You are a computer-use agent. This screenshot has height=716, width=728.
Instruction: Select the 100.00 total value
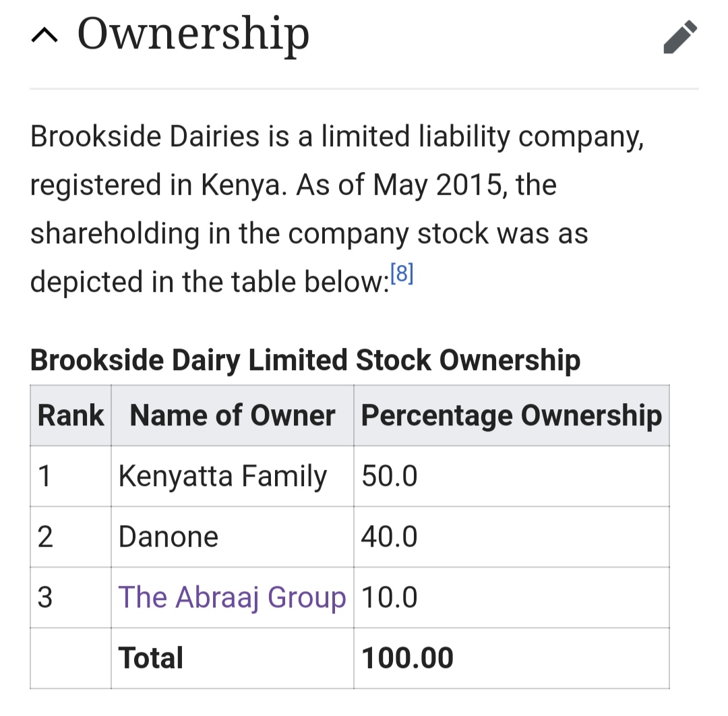pos(407,659)
